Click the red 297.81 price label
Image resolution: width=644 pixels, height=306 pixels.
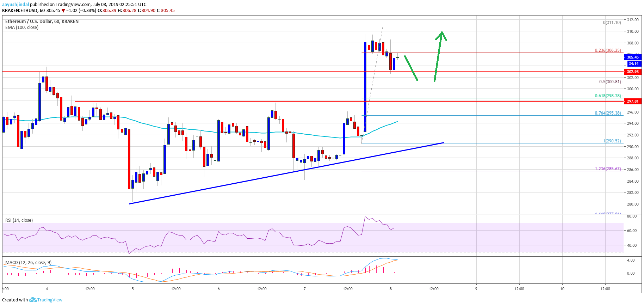point(632,101)
